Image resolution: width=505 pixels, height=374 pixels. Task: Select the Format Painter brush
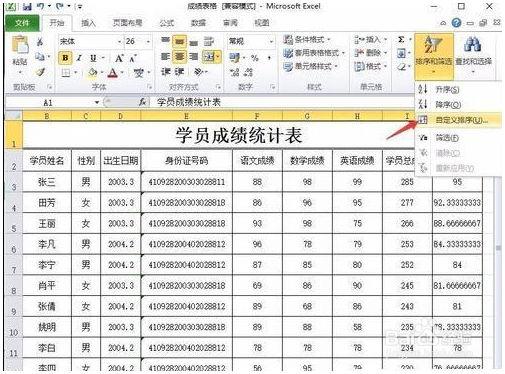[40, 72]
